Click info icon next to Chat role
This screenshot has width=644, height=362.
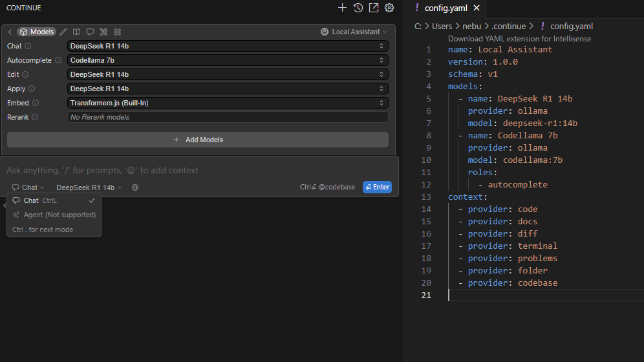tap(28, 46)
